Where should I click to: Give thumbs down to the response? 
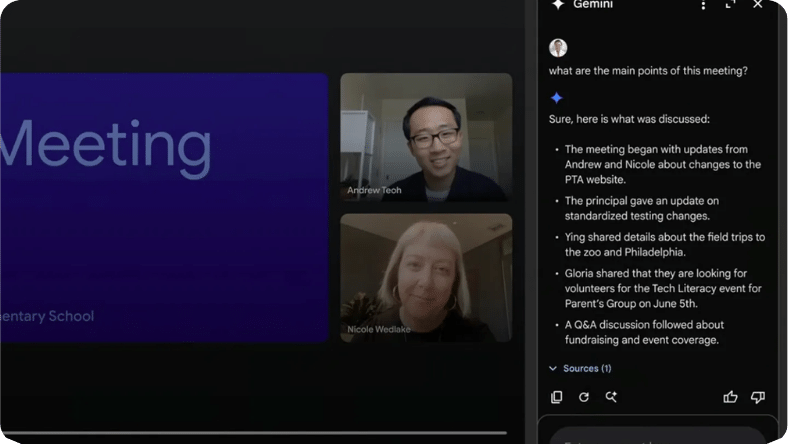[x=757, y=397]
